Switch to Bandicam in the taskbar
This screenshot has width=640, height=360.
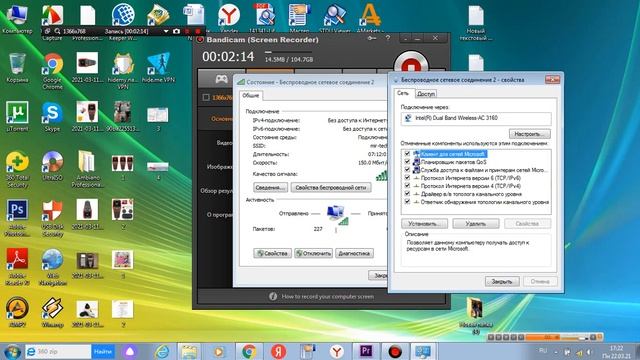click(x=395, y=351)
